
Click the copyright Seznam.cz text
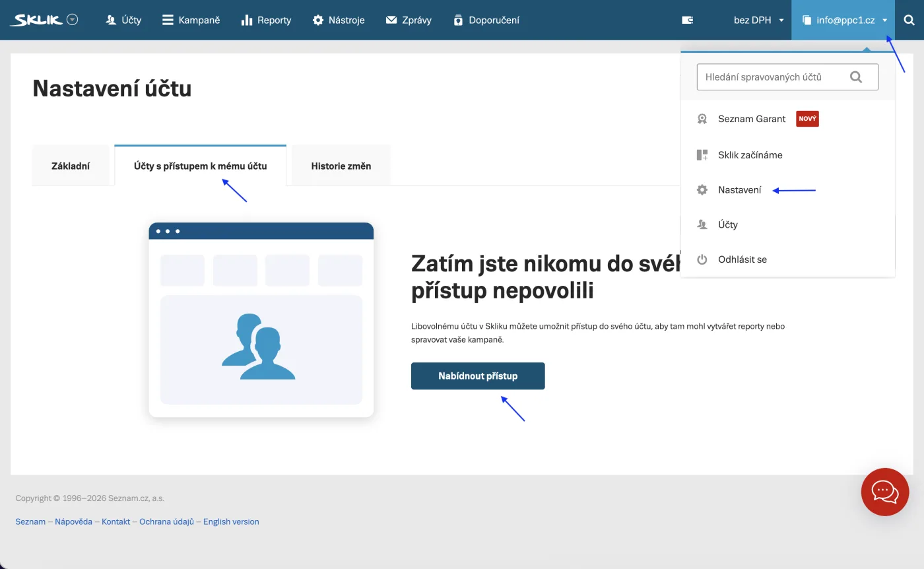(x=90, y=498)
